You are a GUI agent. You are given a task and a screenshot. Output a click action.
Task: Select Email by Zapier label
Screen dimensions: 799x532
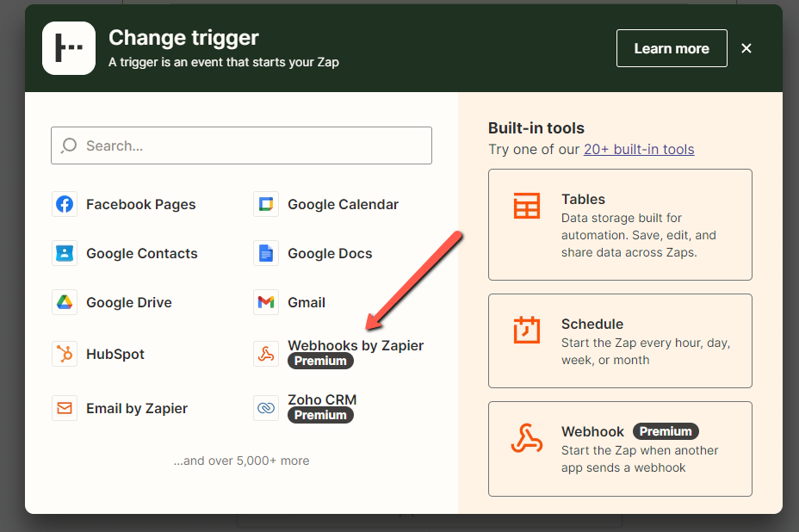(x=137, y=408)
